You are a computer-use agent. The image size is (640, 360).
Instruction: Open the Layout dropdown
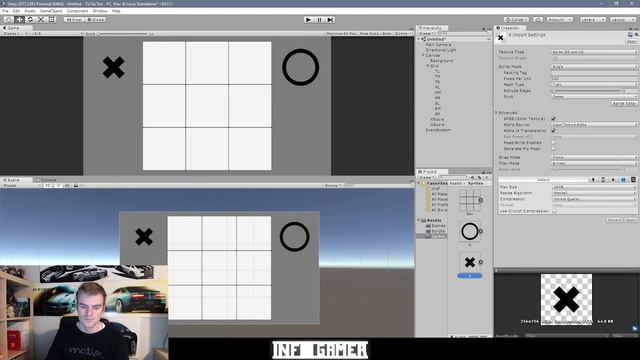623,20
